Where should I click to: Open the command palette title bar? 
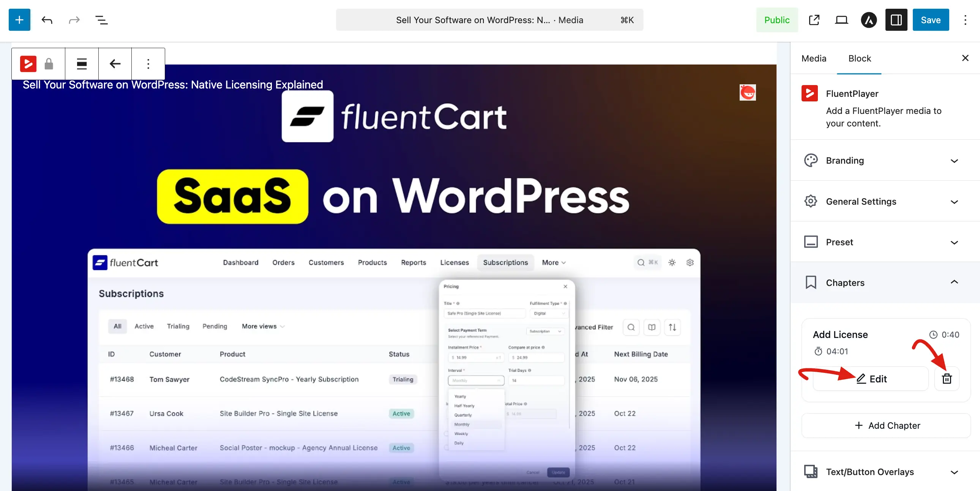(x=489, y=20)
